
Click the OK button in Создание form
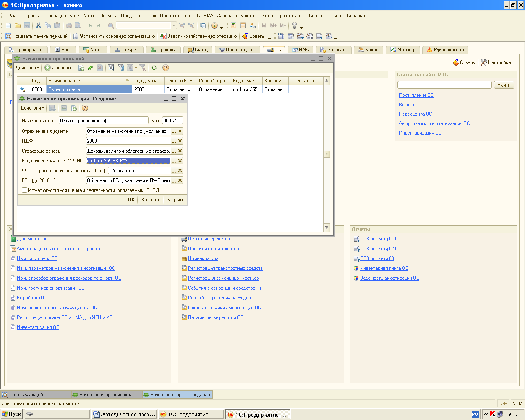(x=131, y=200)
